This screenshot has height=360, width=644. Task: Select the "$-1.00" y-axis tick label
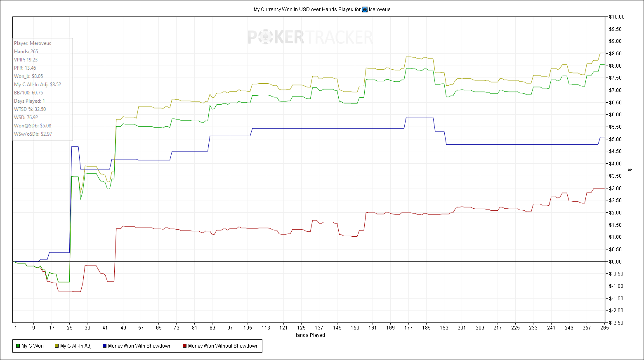click(616, 286)
